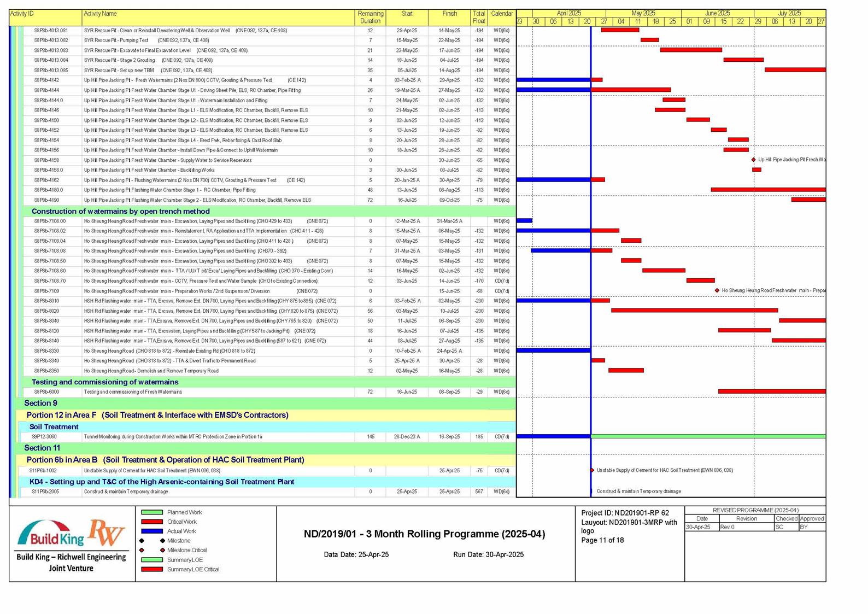Click the REVISED PROGRAMME (2025-04) table heading

coord(755,510)
